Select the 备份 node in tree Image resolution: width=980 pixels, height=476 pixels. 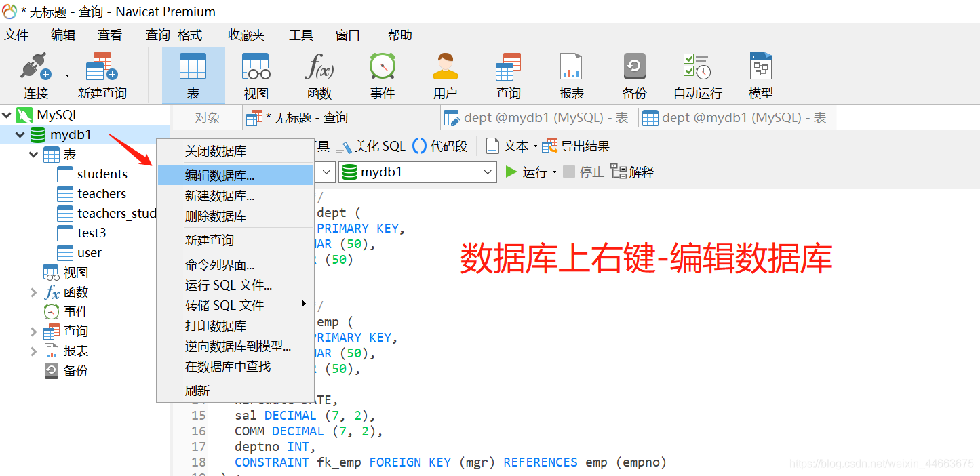coord(66,371)
